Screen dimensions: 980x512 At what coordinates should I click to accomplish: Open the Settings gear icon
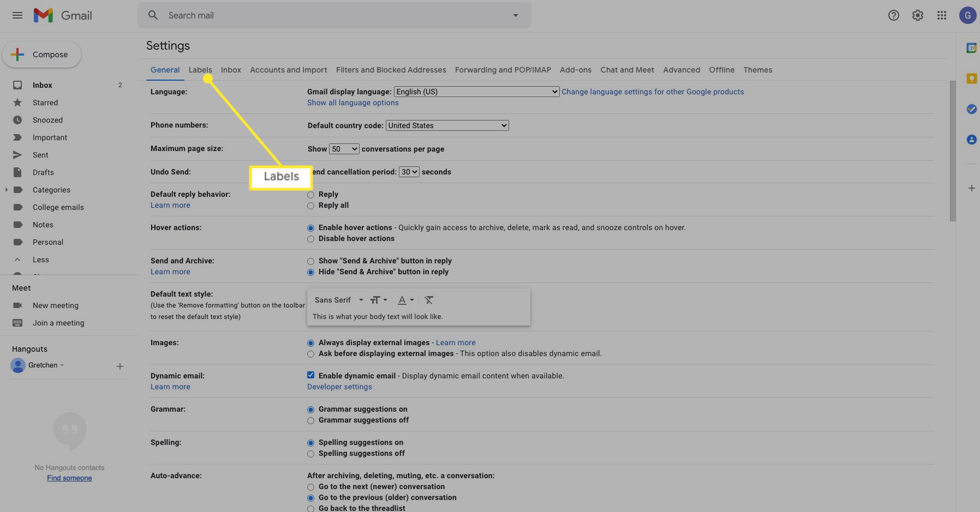pyautogui.click(x=918, y=15)
